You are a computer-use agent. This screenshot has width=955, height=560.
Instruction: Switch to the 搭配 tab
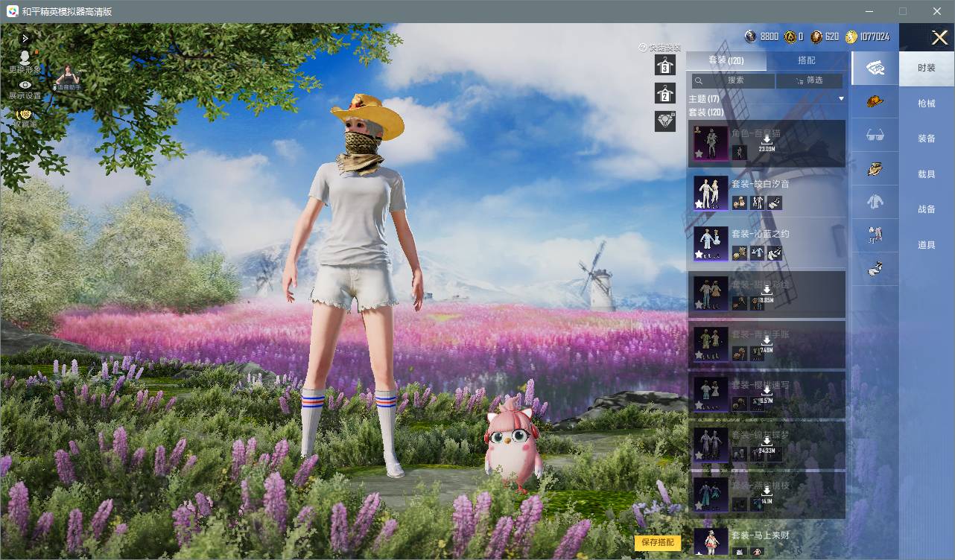click(806, 60)
